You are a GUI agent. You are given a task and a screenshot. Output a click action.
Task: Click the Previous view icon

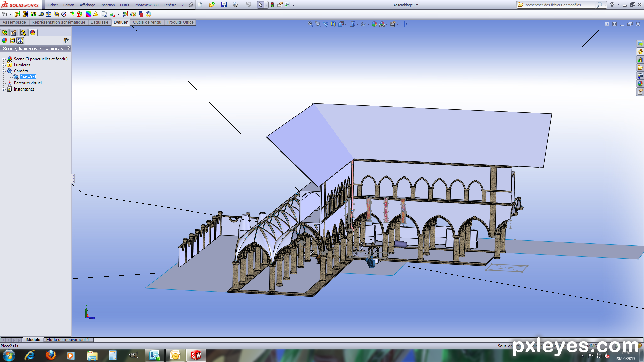[x=326, y=24]
